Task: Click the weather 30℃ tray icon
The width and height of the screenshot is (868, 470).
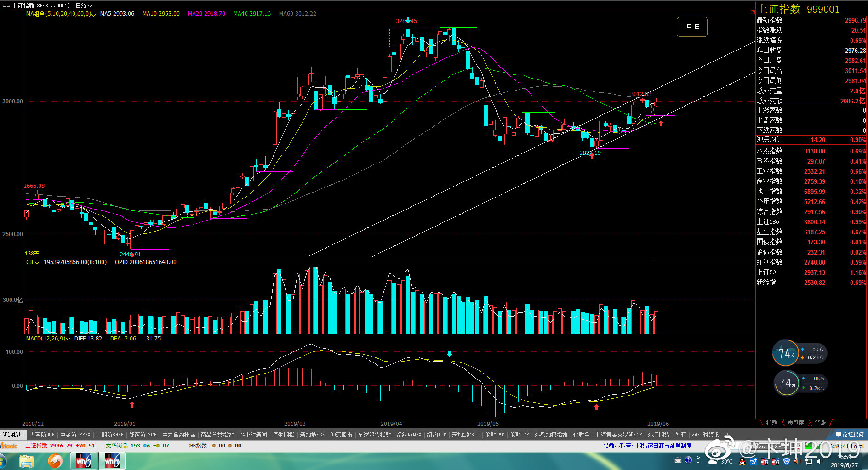Action: tap(720, 460)
